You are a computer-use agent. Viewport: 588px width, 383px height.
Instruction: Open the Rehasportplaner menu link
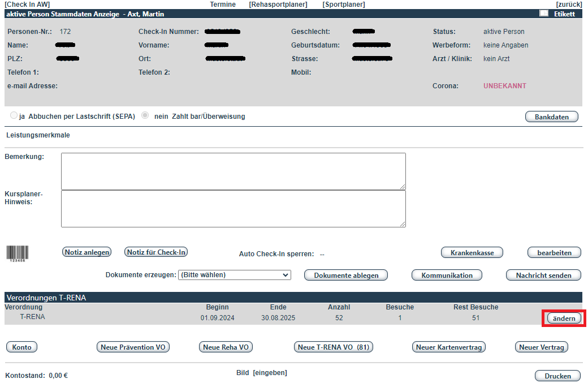coord(278,5)
